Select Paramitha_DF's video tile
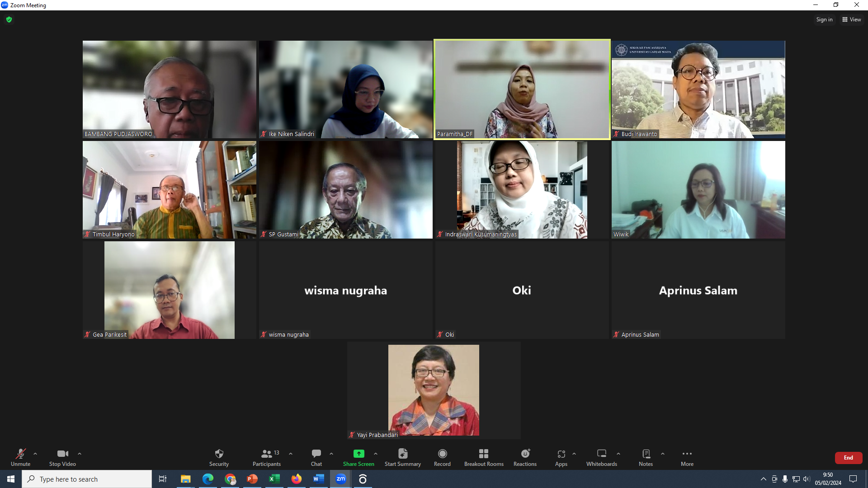Image resolution: width=868 pixels, height=488 pixels. coord(522,89)
